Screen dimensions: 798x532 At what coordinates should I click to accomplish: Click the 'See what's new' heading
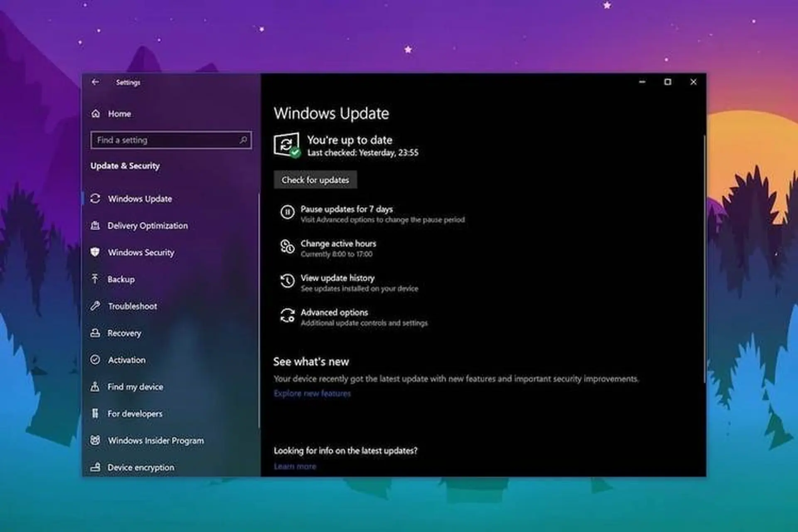pyautogui.click(x=311, y=362)
